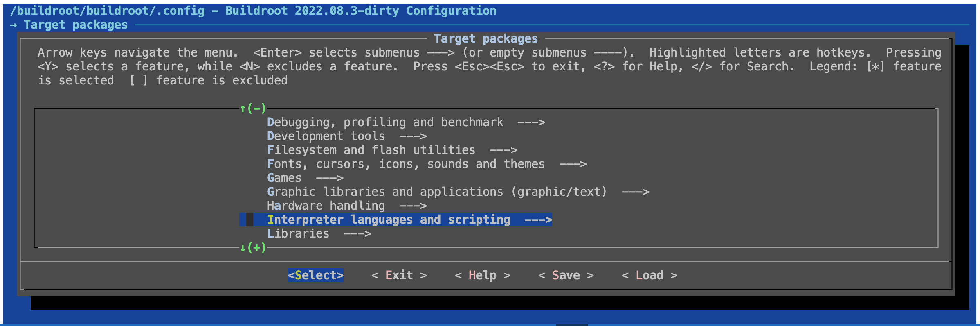Screen dimensions: 980x326
Task: Expand the Development tools submenu arrow
Action: coord(413,136)
